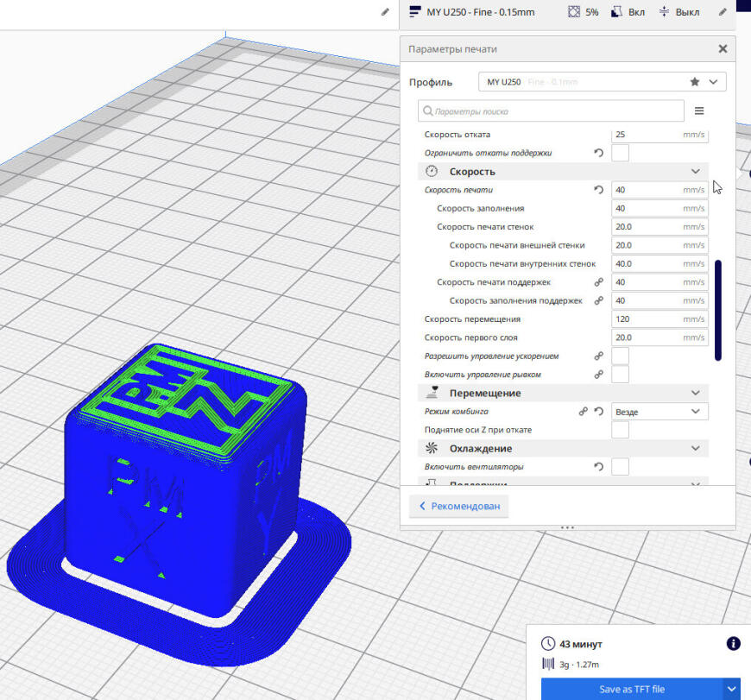Edit Скорость печати внешней стенки value
Image resolution: width=751 pixels, height=700 pixels.
click(x=659, y=245)
